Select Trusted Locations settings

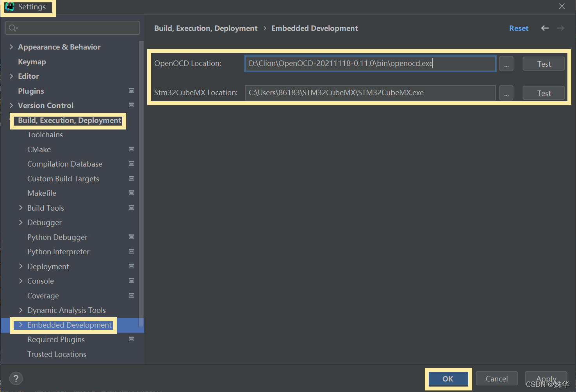tap(57, 354)
